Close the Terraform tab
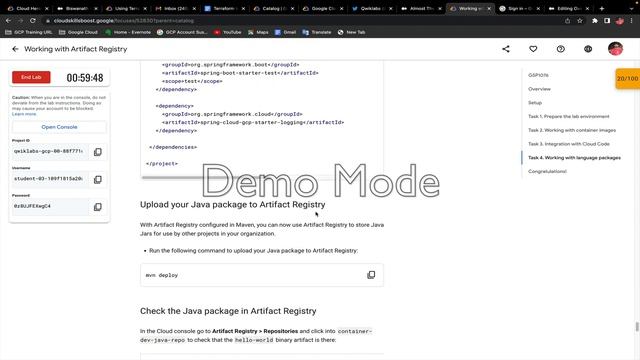 tap(243, 8)
